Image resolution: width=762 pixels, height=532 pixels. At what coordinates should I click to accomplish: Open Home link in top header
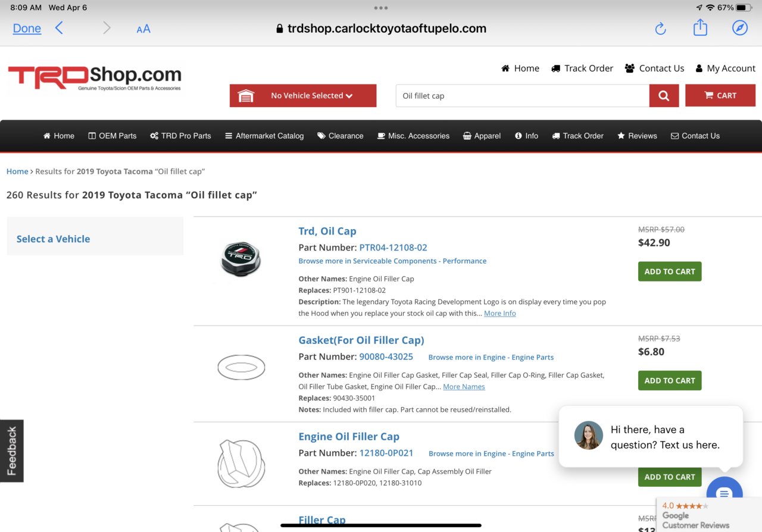click(520, 68)
